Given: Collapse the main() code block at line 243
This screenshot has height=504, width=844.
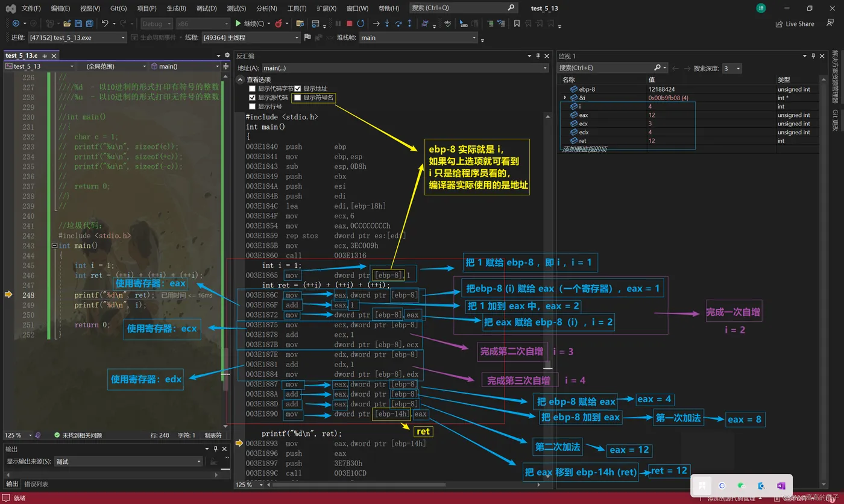Looking at the screenshot, I should tap(55, 246).
